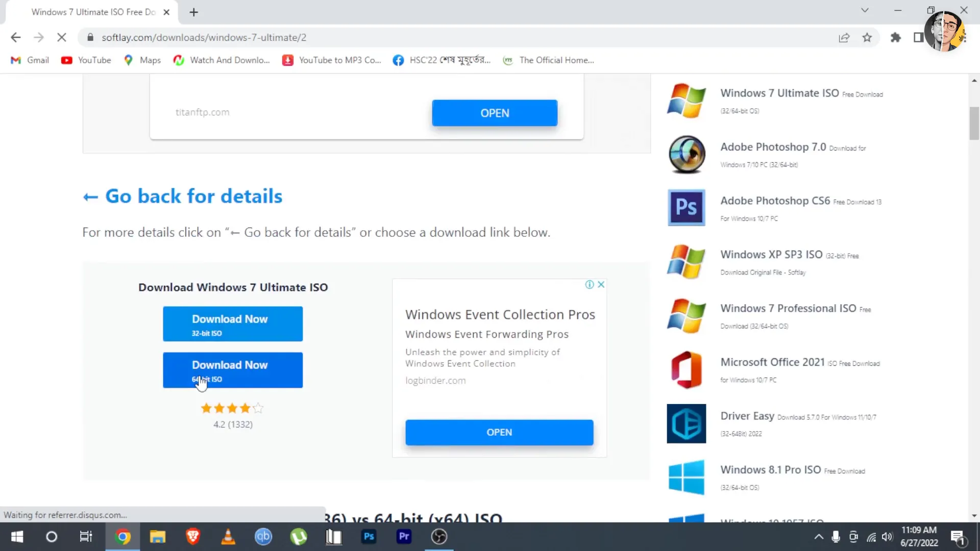Open Windows XP SP3 ISO link
Viewport: 980px width, 551px height.
tap(771, 255)
